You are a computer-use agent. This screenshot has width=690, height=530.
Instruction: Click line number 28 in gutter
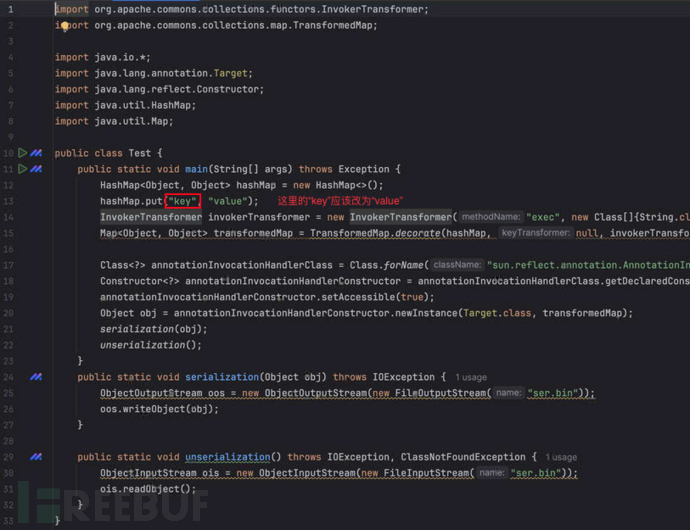point(8,441)
